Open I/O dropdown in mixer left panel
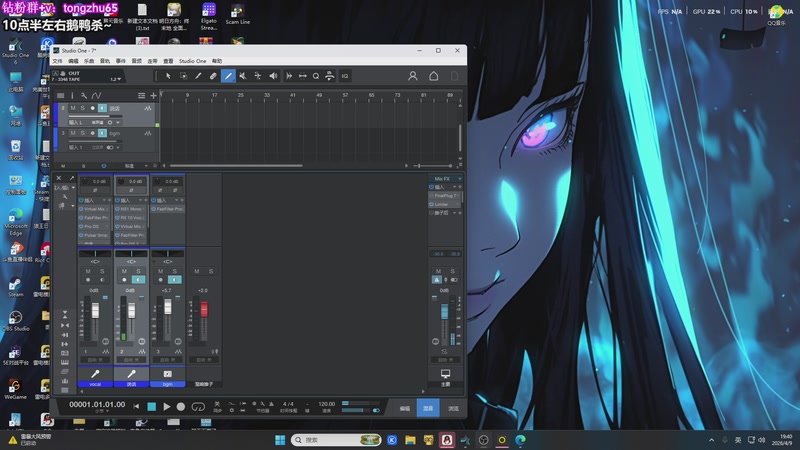Image resolution: width=800 pixels, height=450 pixels. pyautogui.click(x=73, y=188)
